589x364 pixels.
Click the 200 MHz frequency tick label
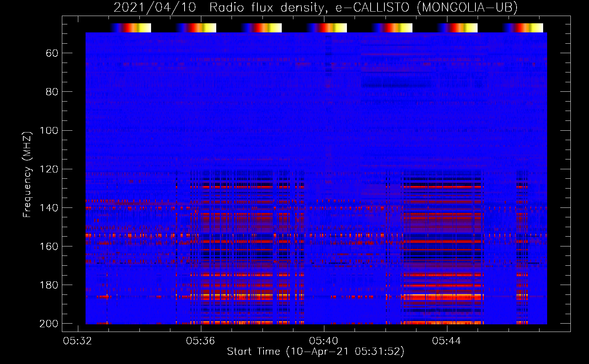(49, 324)
